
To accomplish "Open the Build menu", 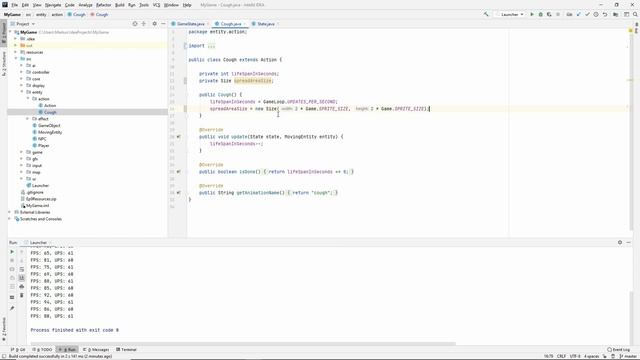I will coord(120,5).
